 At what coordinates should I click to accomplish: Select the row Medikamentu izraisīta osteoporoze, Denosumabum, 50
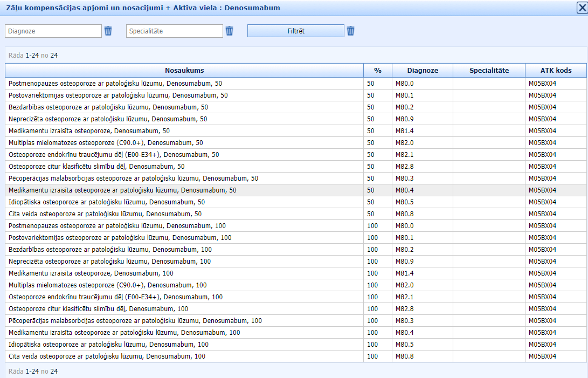point(89,131)
